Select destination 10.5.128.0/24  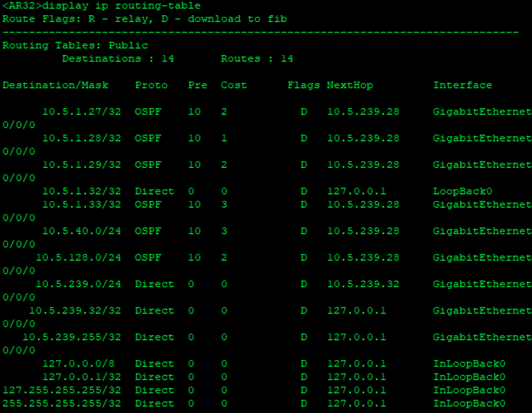78,257
